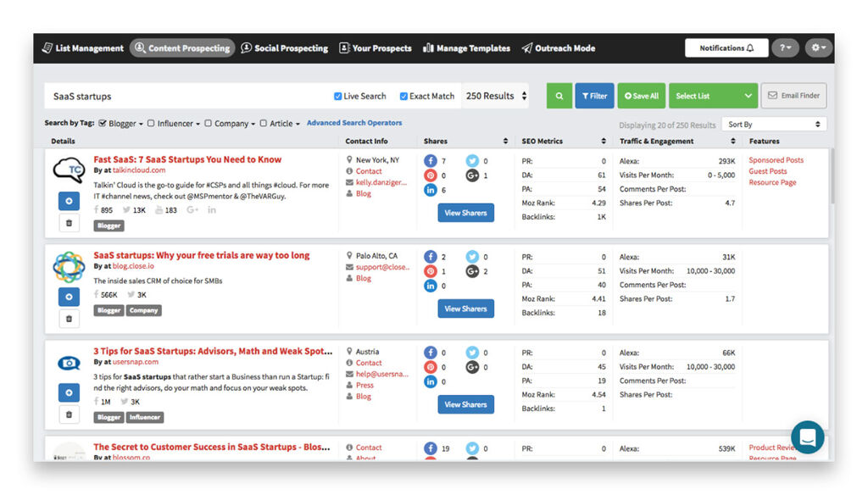The width and height of the screenshot is (868, 495).
Task: Sort by the SEO Metrics column arrows
Action: point(604,142)
